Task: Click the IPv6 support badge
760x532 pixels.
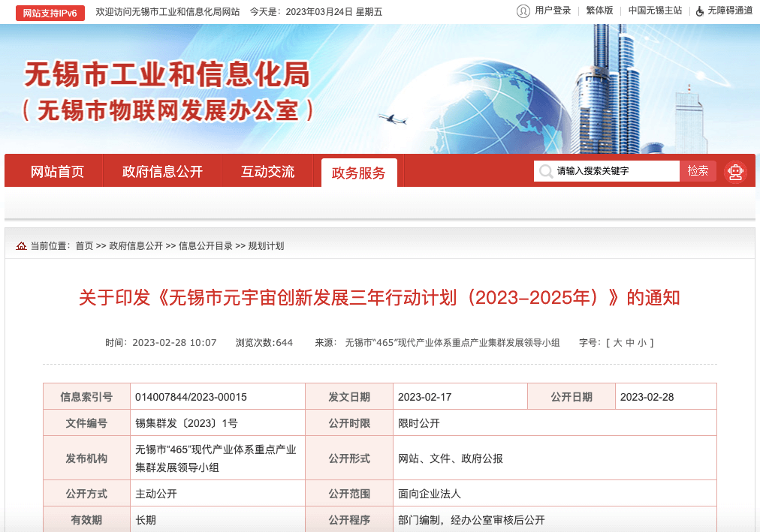Action: (x=50, y=13)
